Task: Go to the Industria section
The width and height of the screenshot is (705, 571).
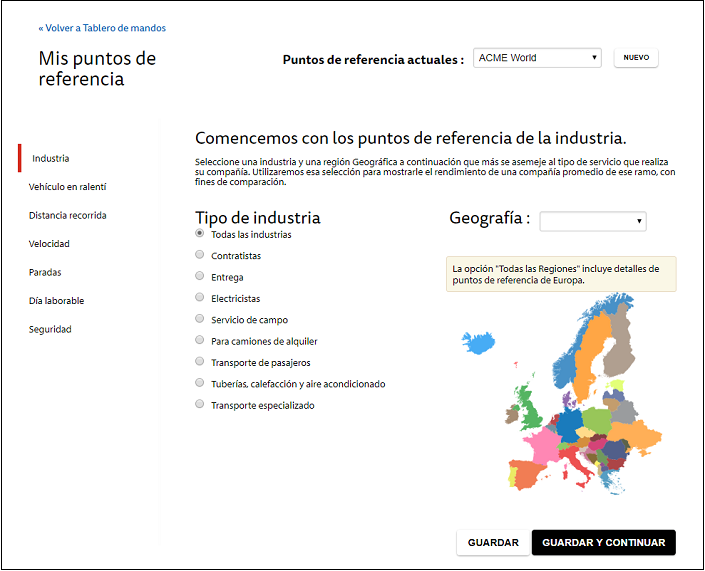Action: (x=50, y=158)
